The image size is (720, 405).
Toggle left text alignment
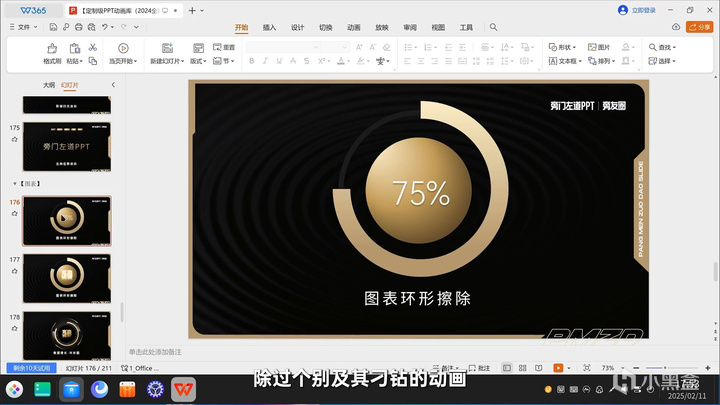point(407,61)
